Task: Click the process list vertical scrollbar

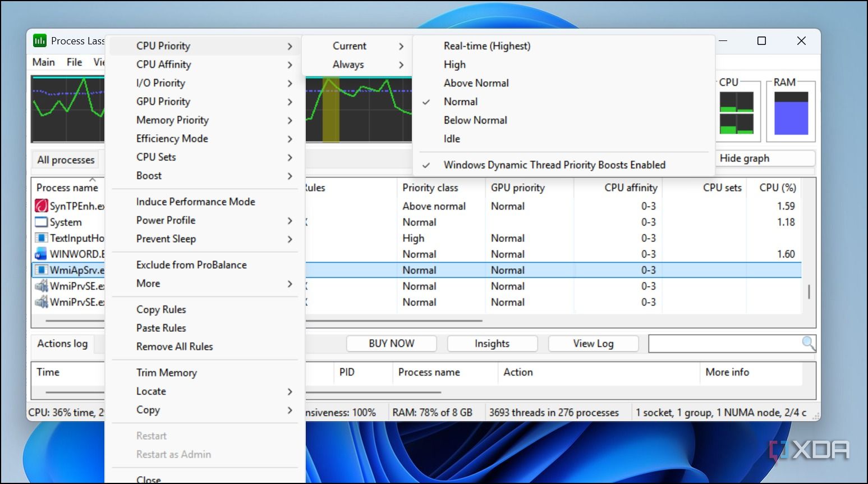Action: click(809, 292)
